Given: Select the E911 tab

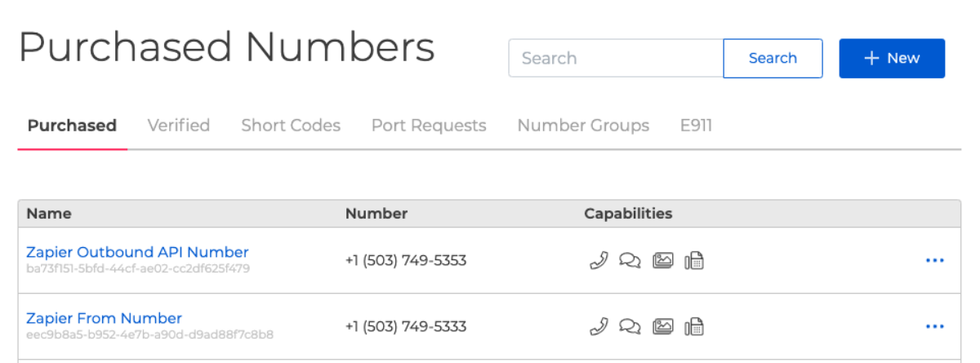Looking at the screenshot, I should pyautogui.click(x=696, y=126).
